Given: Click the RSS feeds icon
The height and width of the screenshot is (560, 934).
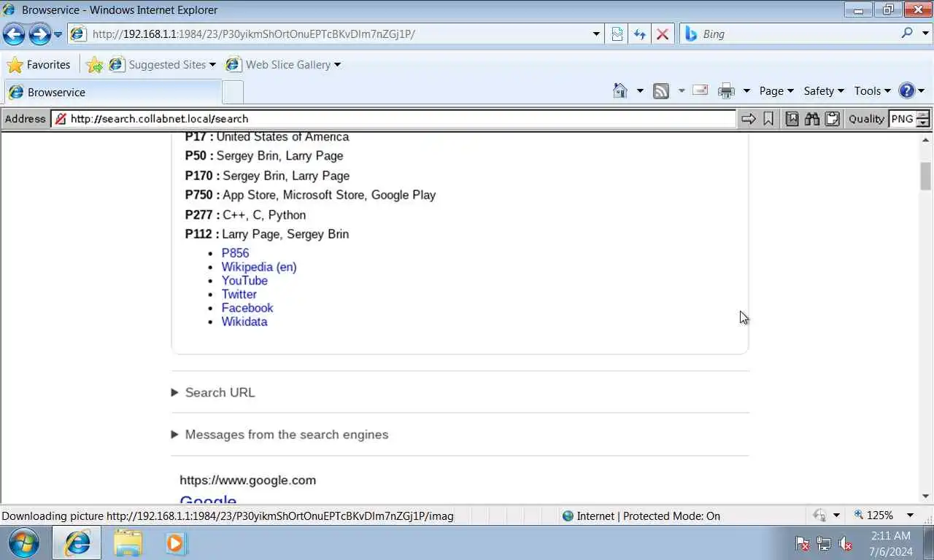Looking at the screenshot, I should click(x=661, y=91).
